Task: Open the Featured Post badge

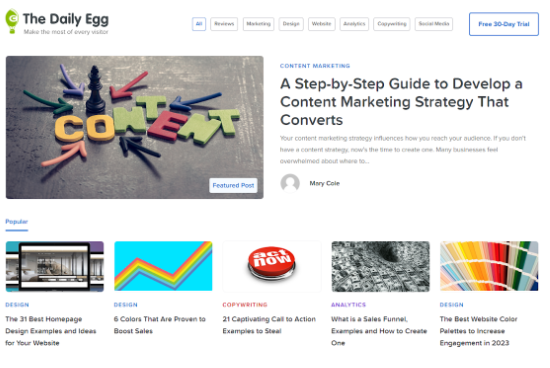Action: [x=233, y=185]
